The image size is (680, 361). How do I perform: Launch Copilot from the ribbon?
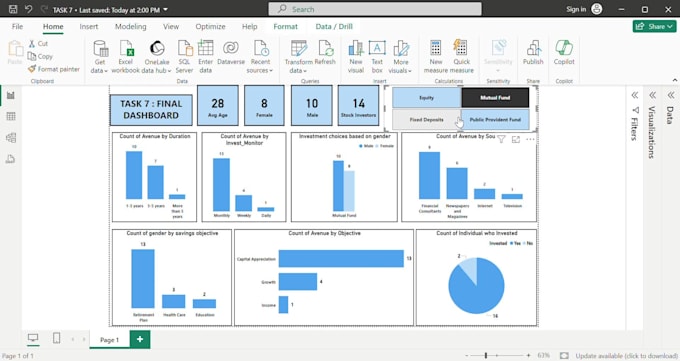click(x=564, y=53)
